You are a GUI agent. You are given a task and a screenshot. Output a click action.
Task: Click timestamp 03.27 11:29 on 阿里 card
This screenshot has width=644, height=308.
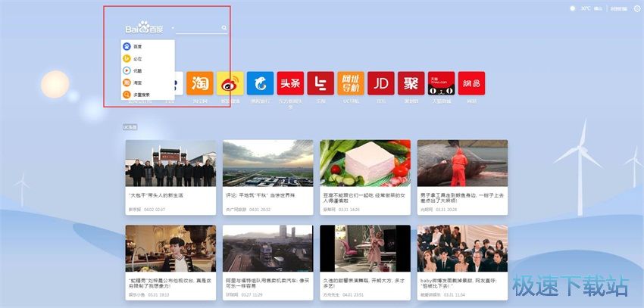[x=252, y=294]
